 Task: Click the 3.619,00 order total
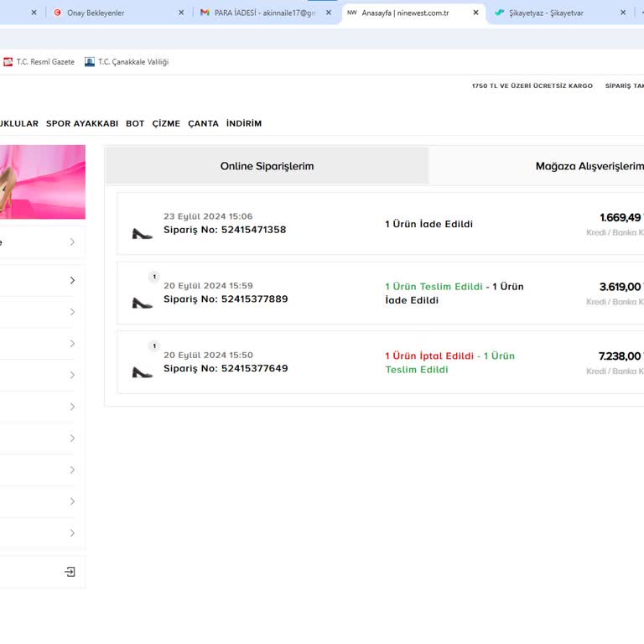click(x=621, y=287)
